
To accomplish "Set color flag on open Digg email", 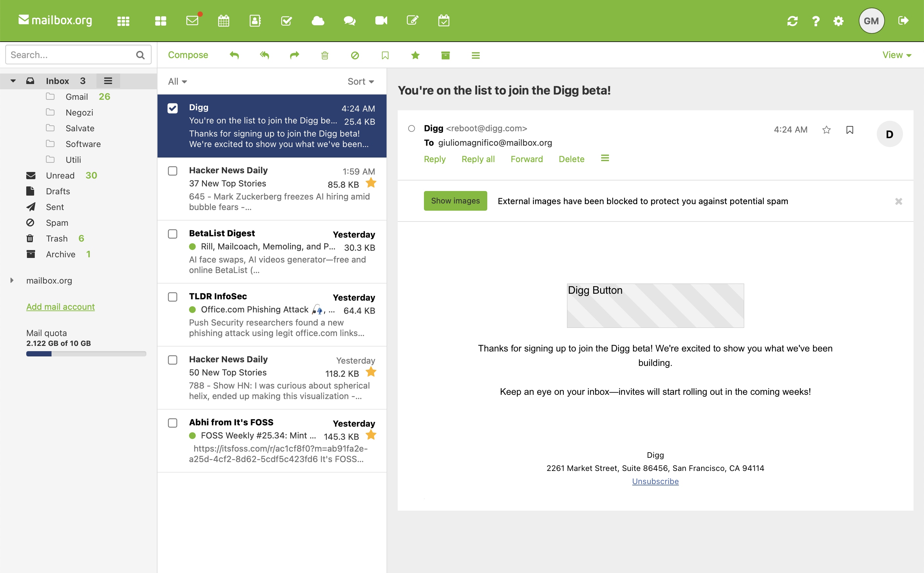I will 850,130.
